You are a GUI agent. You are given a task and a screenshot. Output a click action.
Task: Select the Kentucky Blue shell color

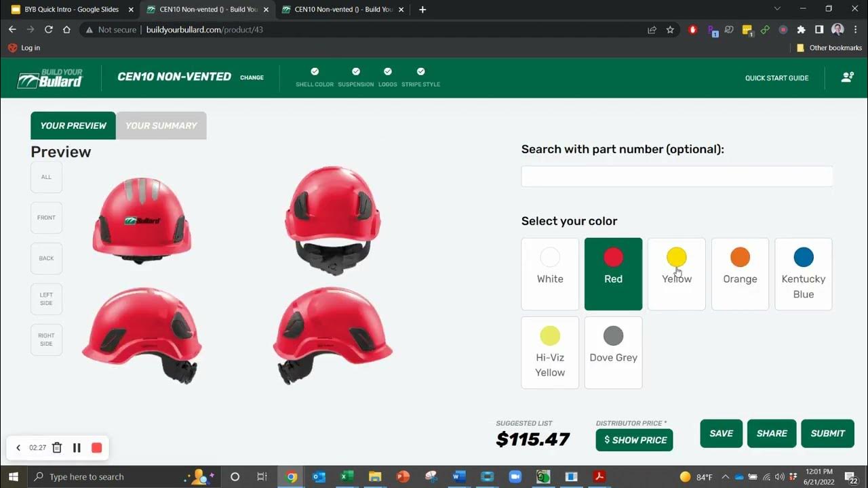click(804, 274)
